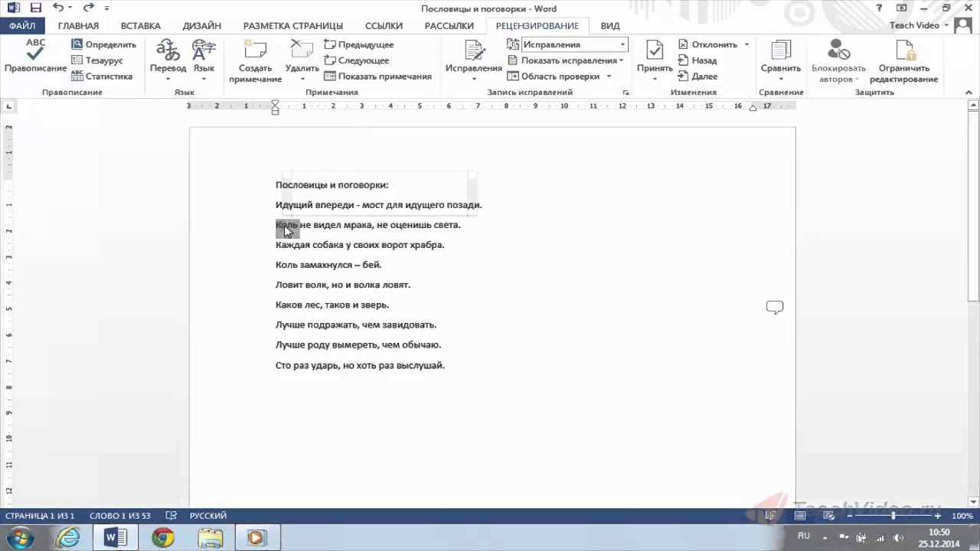Viewport: 980px width, 551px height.
Task: Open the Определить lookup tool
Action: tap(103, 44)
